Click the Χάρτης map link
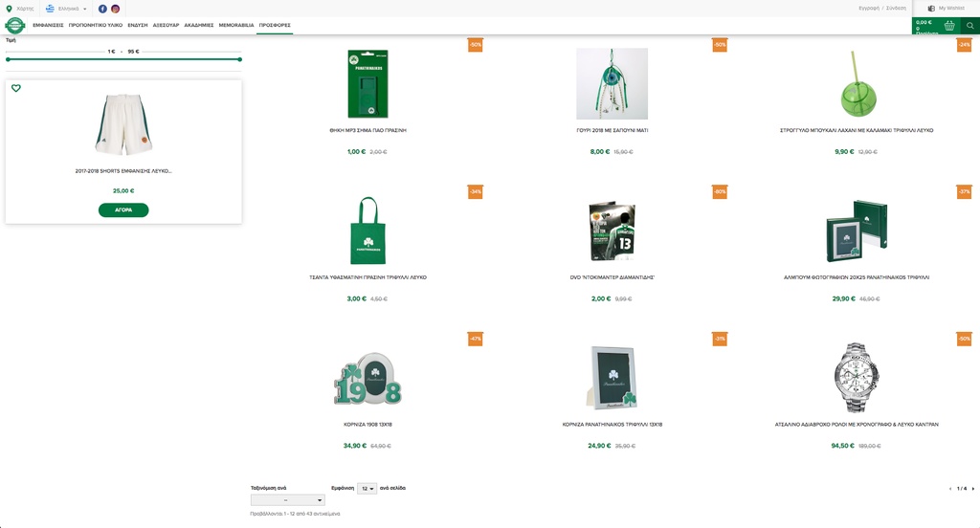The image size is (980, 528). click(25, 9)
